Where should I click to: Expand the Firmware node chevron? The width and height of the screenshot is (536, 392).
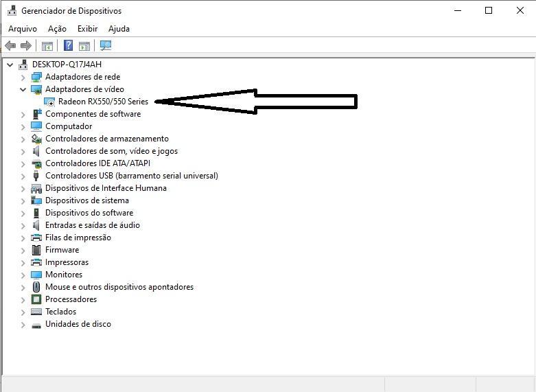pyautogui.click(x=23, y=250)
